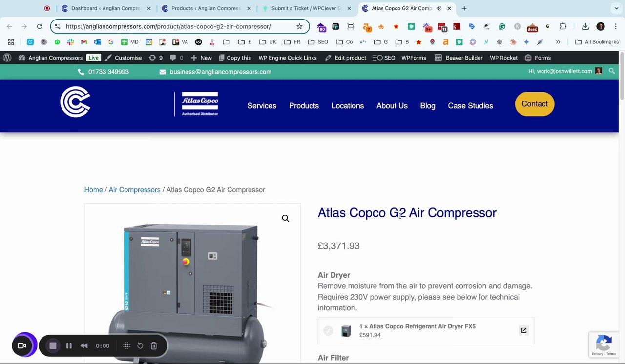Zoom the product image with the magnifier icon
This screenshot has height=364, width=625.
pyautogui.click(x=286, y=218)
